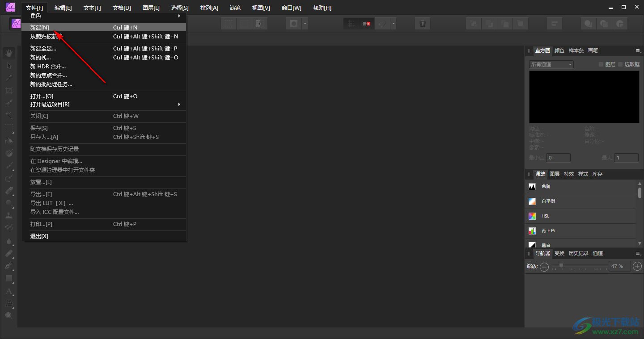This screenshot has width=644, height=339.
Task: Click the 最小值 input field
Action: [559, 158]
